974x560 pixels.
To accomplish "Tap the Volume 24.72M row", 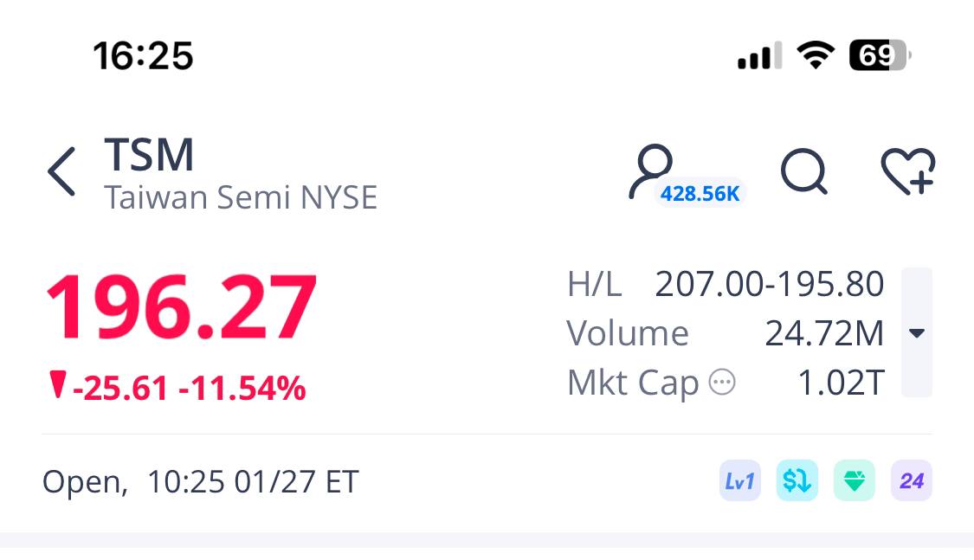I will pos(726,333).
